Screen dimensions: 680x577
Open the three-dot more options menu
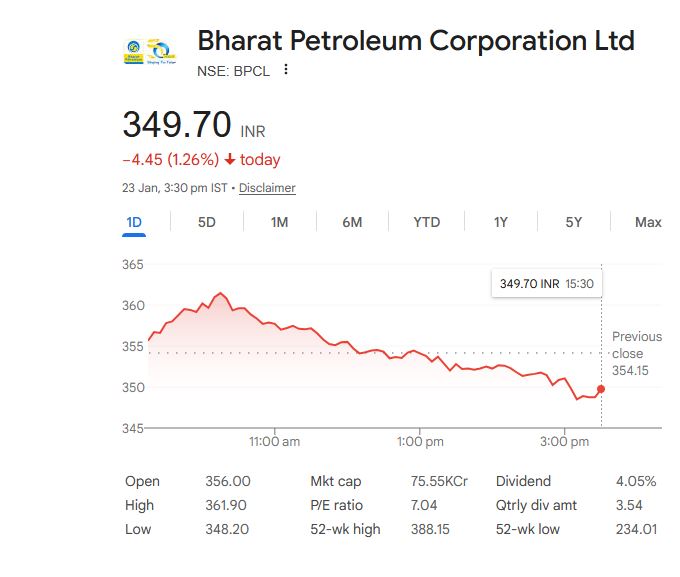click(286, 70)
